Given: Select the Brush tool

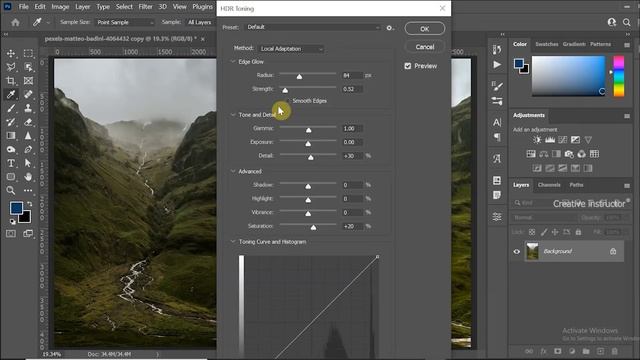Looking at the screenshot, I should [x=11, y=108].
